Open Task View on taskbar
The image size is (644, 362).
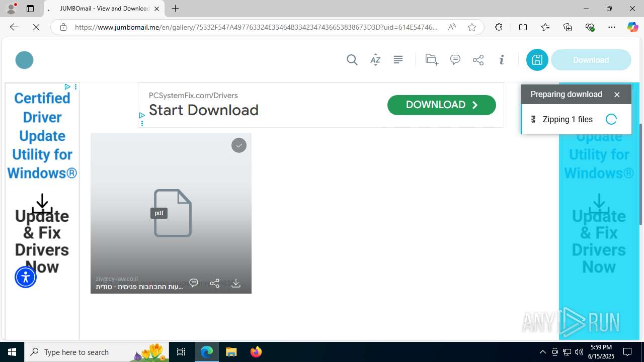(x=181, y=352)
